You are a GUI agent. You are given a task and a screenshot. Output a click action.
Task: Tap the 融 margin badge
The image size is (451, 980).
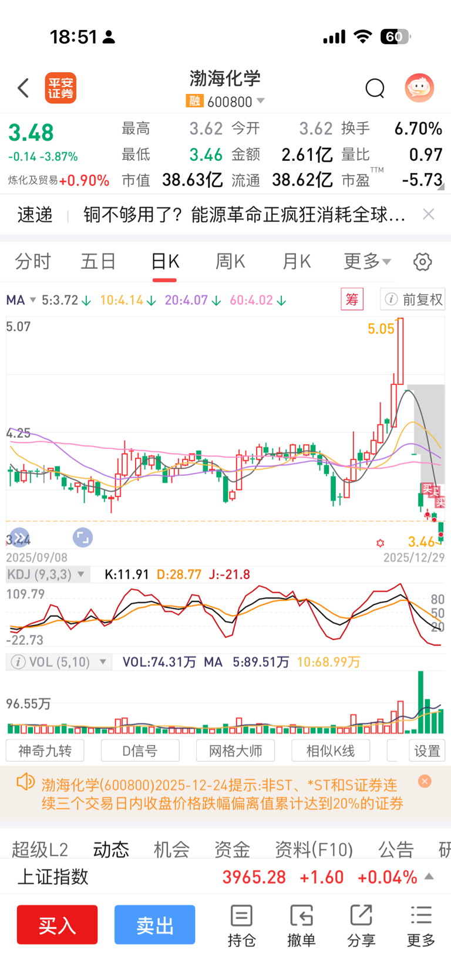point(194,101)
